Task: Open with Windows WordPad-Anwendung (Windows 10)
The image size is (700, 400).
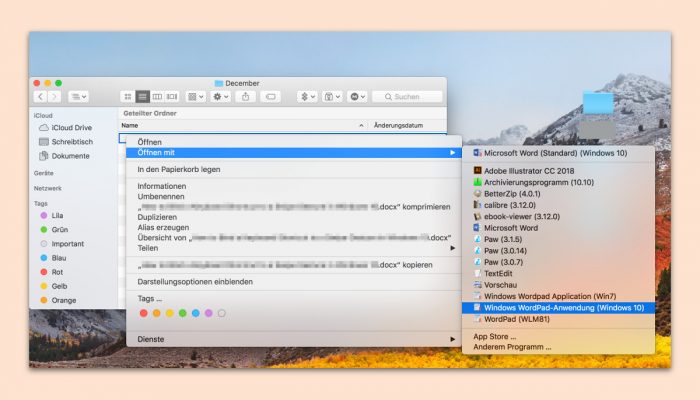Action: pos(558,308)
